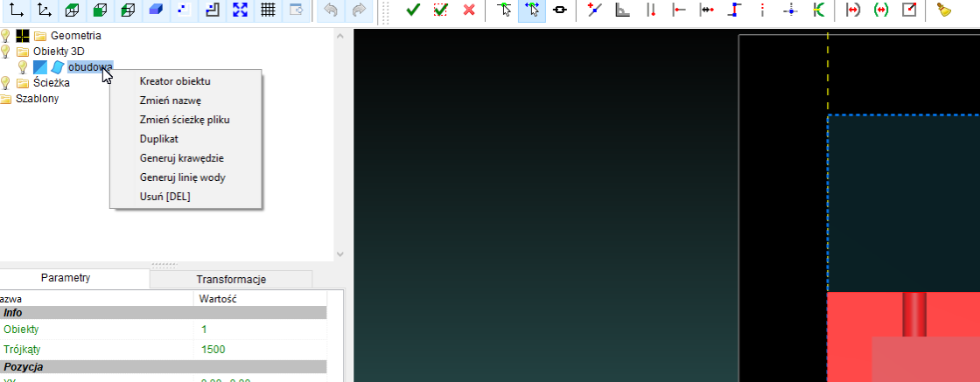
Task: Select the 3D XYZ axis view icon
Action: 44,10
